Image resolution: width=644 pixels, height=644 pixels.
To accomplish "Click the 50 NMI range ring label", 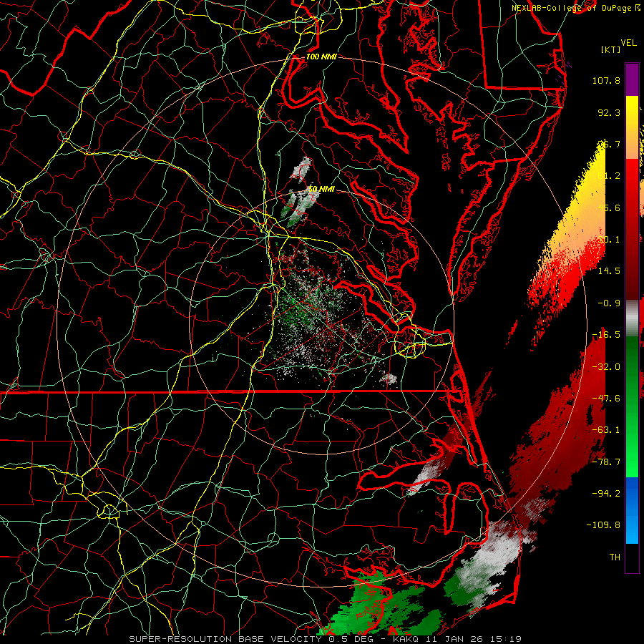I will pos(321,189).
